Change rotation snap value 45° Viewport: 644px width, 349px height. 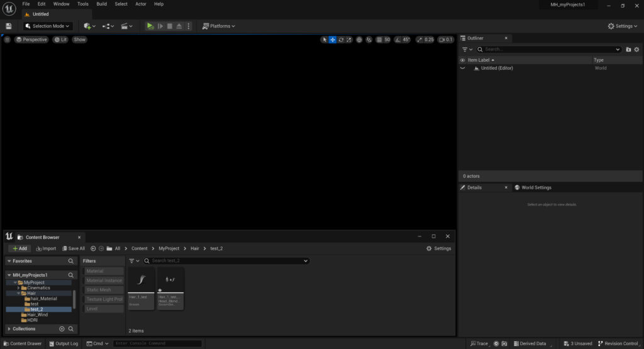click(x=406, y=40)
